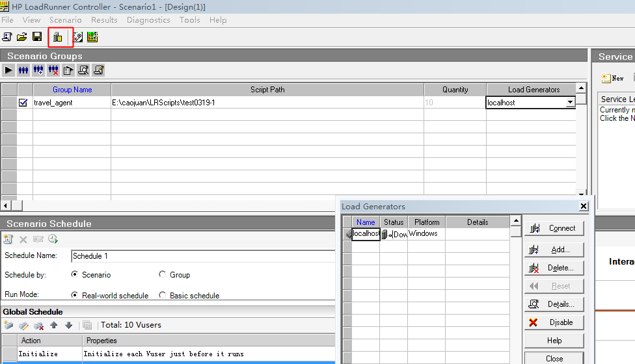This screenshot has height=364, width=635.
Task: Click Details... in Load Generators dialog
Action: 554,304
